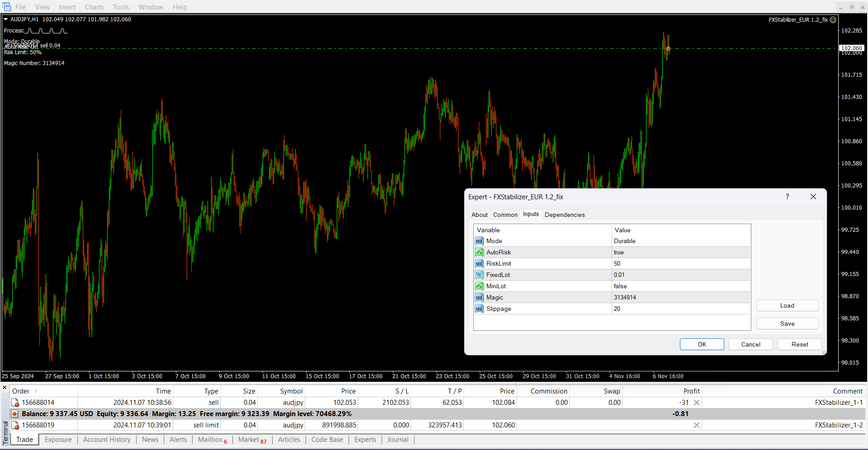Viewport: 868px width, 450px height.
Task: Click the Magic variable icon
Action: click(x=479, y=298)
